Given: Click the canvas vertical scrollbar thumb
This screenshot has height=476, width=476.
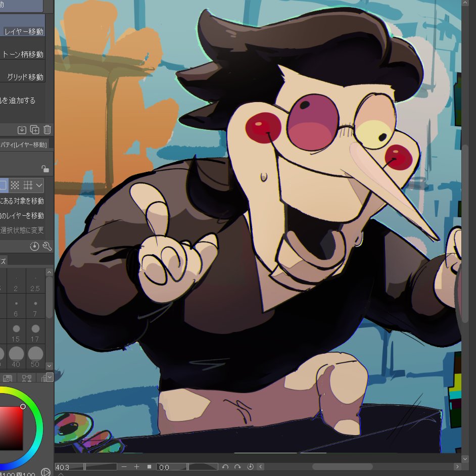Looking at the screenshot, I should (x=465, y=234).
